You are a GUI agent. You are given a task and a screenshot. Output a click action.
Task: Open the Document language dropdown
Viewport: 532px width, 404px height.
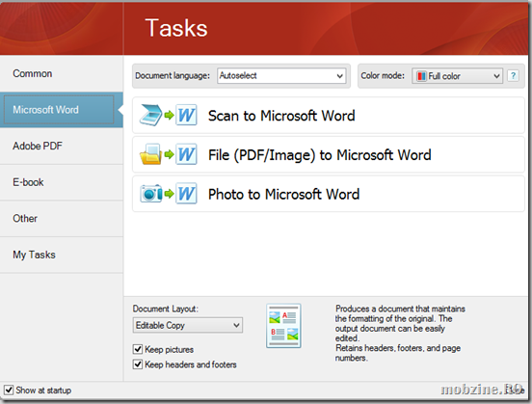click(x=281, y=76)
